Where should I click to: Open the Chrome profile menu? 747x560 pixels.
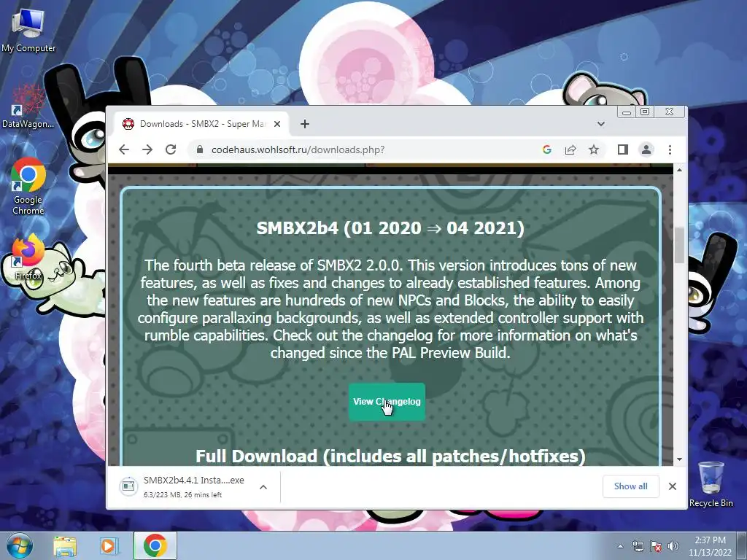646,149
